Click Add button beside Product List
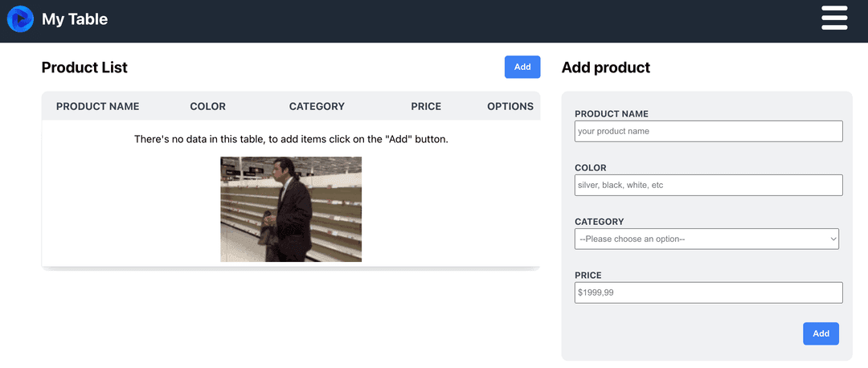 point(522,67)
